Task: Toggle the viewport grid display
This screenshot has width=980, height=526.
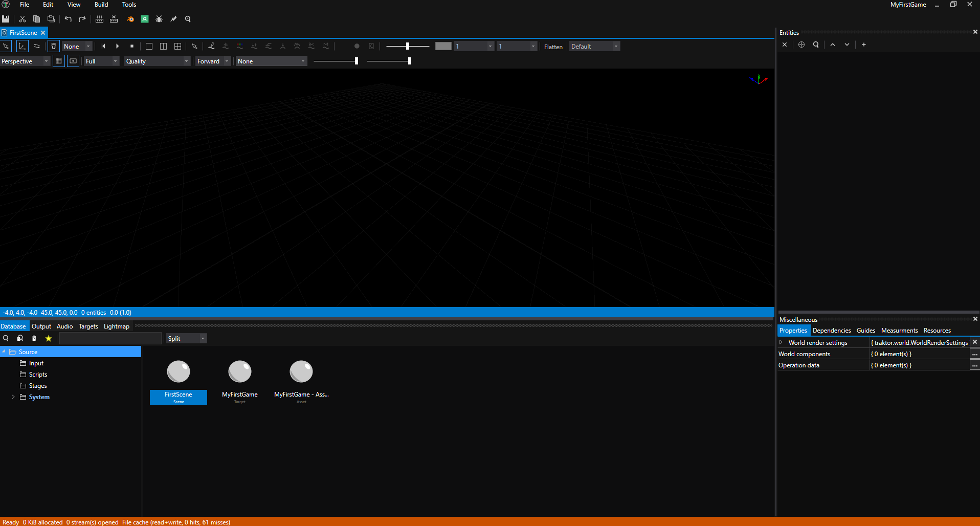Action: [x=59, y=61]
